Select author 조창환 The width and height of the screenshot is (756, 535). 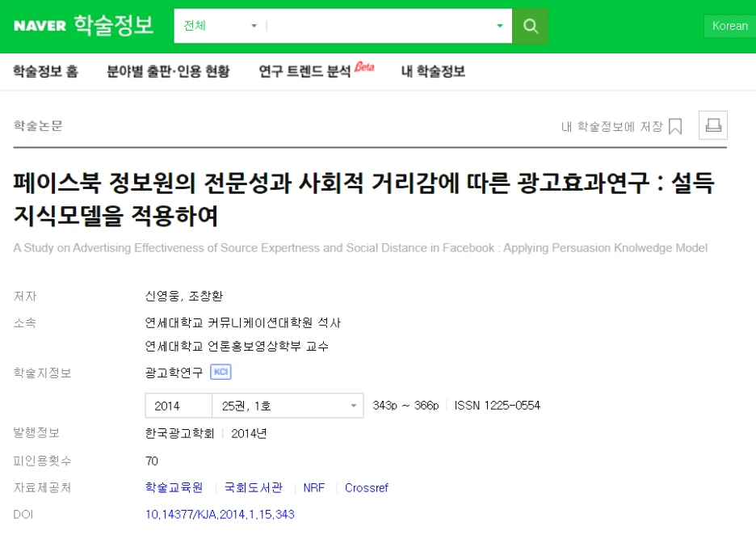[x=205, y=296]
